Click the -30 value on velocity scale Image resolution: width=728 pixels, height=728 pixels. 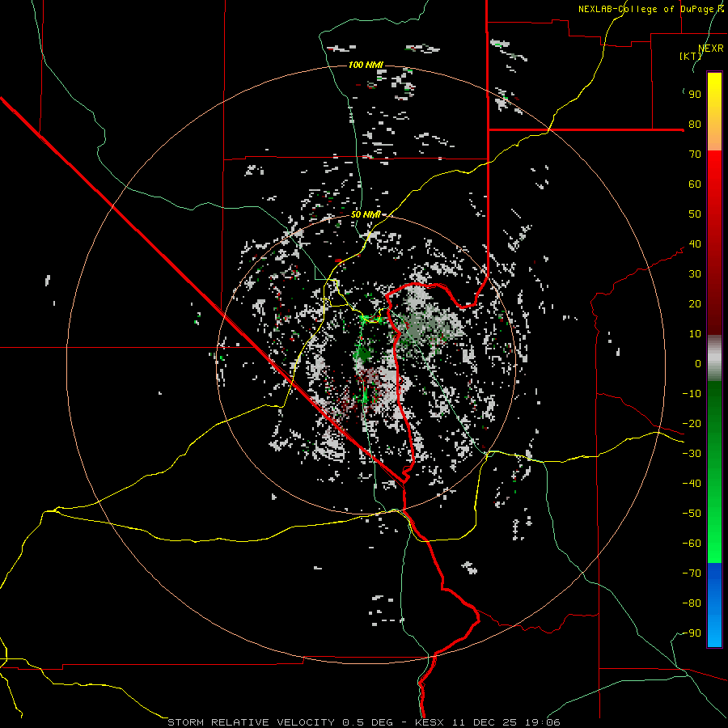[x=692, y=454]
